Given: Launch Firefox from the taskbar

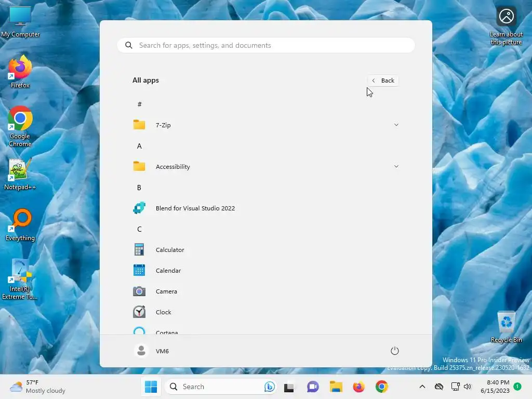Looking at the screenshot, I should tap(358, 387).
